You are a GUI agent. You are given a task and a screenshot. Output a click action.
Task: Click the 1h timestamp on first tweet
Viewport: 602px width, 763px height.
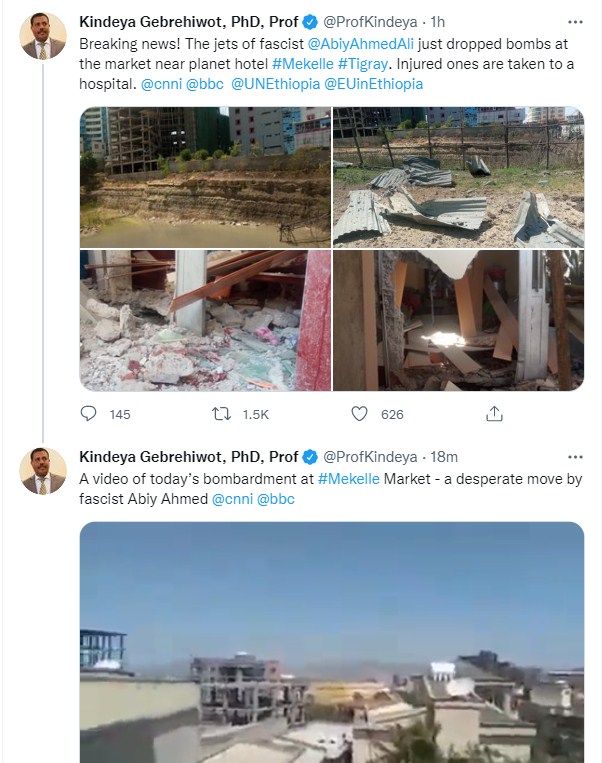[439, 22]
